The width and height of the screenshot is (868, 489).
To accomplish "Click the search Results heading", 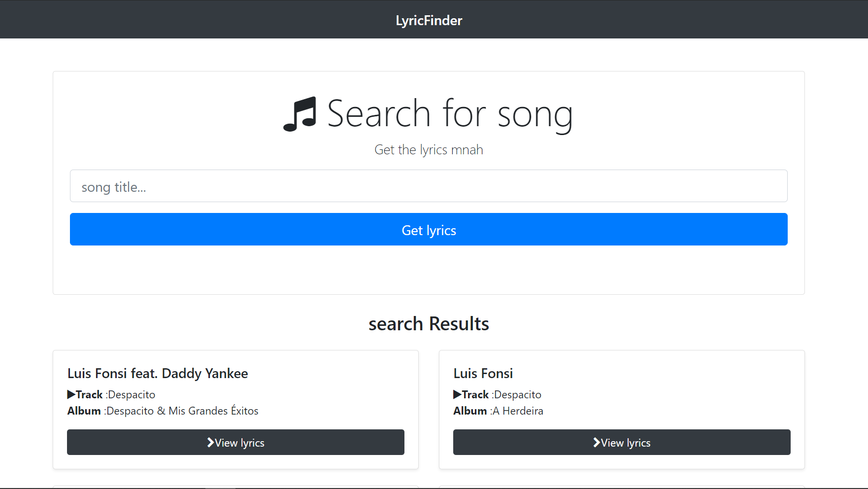I will [x=429, y=324].
